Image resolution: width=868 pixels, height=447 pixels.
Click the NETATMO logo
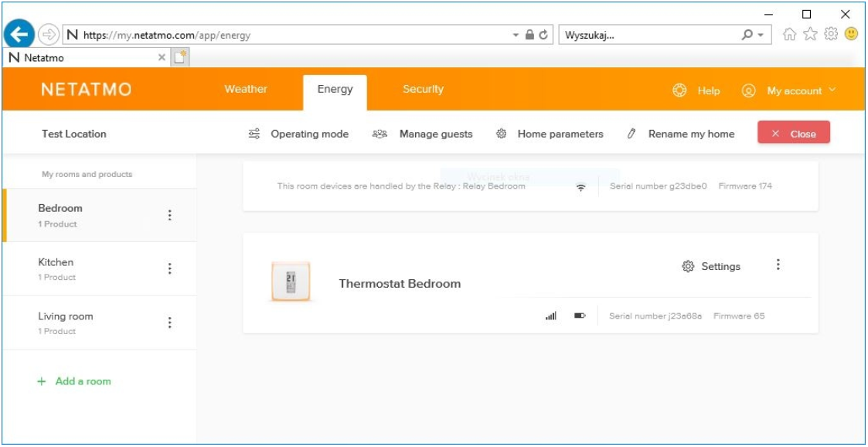(x=87, y=89)
